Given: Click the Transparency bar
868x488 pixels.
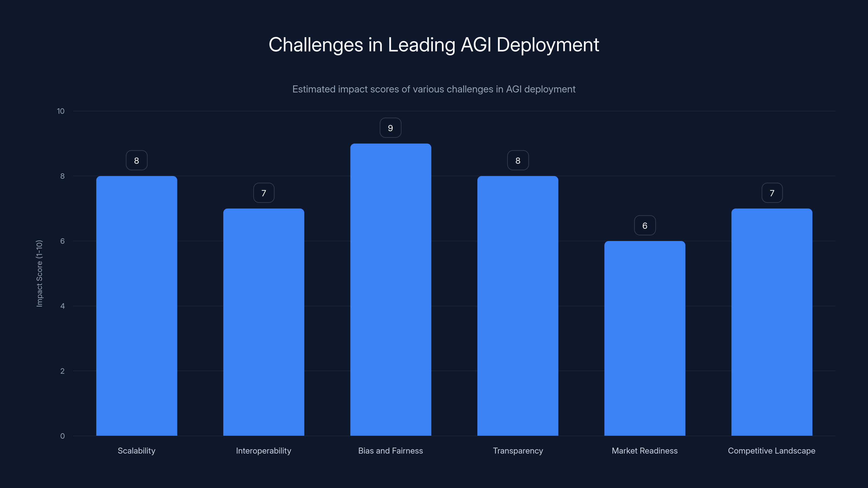Looking at the screenshot, I should 518,306.
